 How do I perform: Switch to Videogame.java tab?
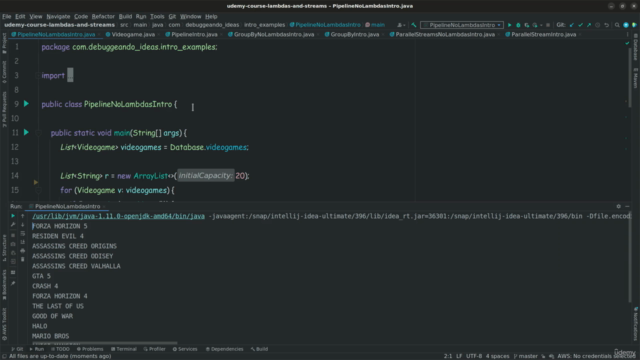[130, 34]
